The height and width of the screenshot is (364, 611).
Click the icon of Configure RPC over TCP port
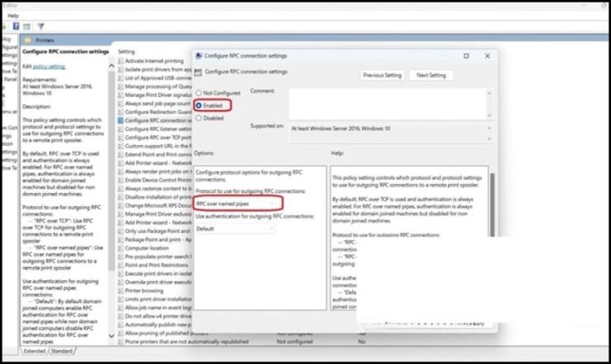pos(120,138)
